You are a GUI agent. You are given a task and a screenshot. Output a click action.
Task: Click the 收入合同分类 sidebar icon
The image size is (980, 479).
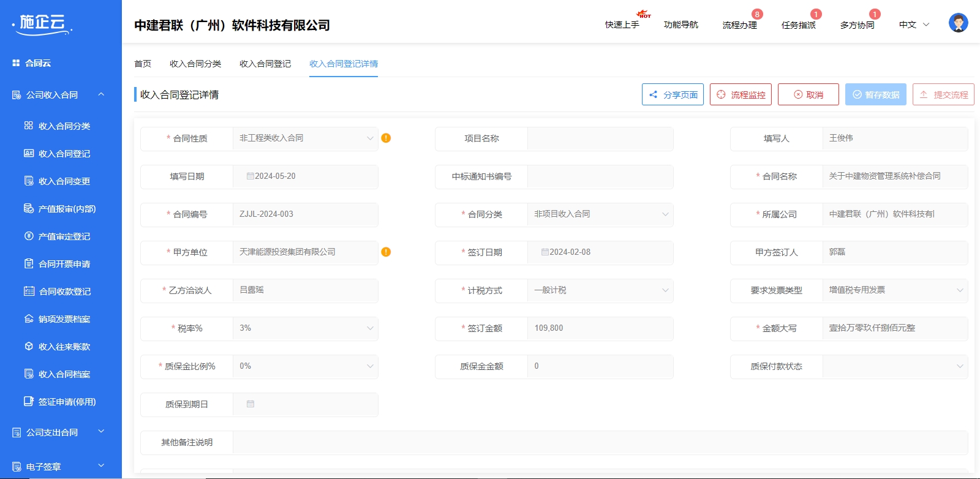coord(29,126)
